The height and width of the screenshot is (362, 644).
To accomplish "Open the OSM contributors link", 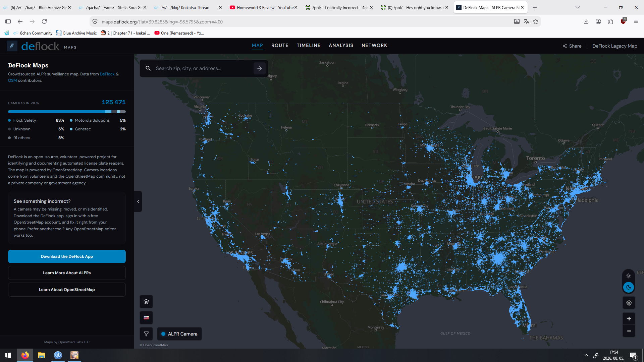I will (x=12, y=80).
